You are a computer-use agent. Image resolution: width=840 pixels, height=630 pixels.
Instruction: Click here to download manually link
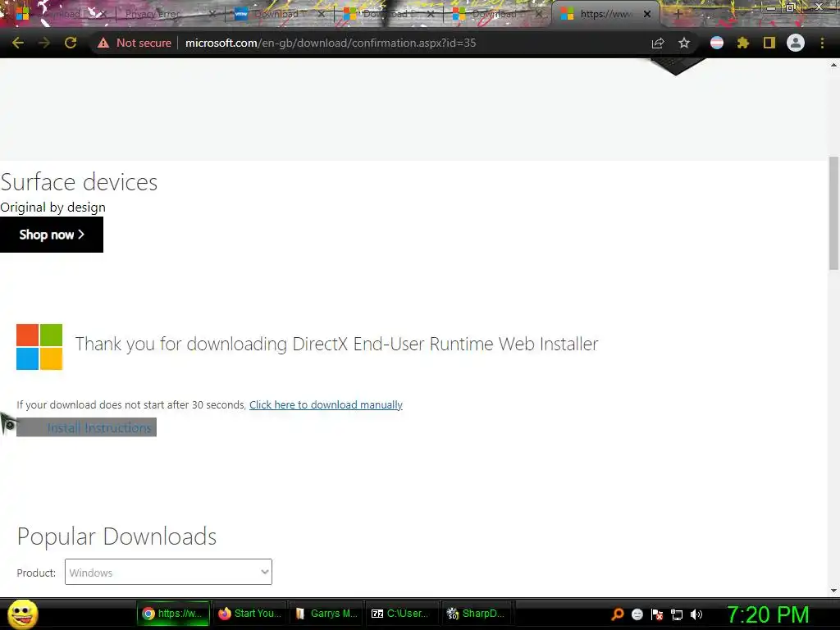(x=326, y=405)
